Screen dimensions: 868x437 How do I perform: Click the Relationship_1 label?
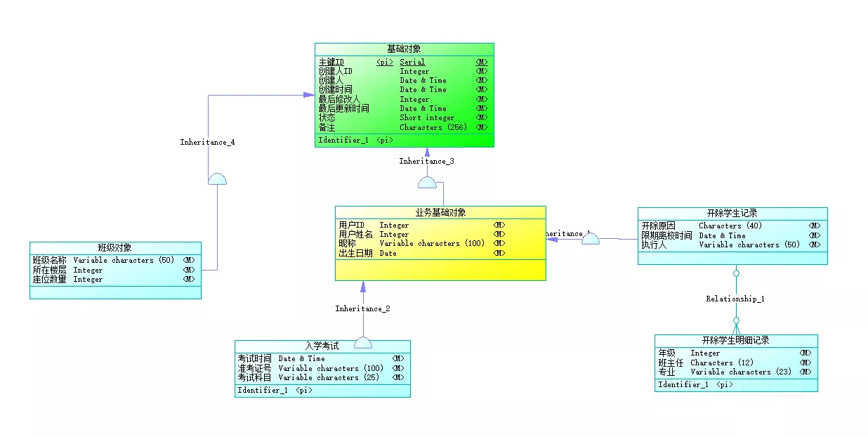pyautogui.click(x=735, y=299)
